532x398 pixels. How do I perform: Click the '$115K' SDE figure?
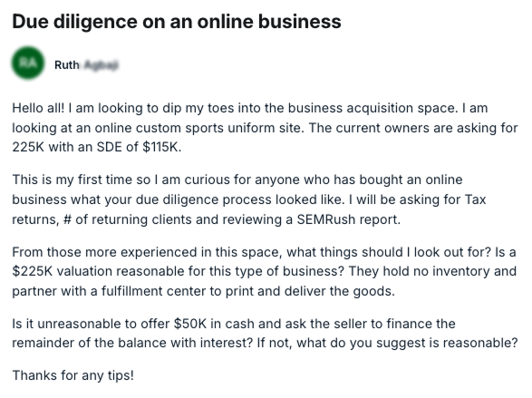tap(160, 147)
